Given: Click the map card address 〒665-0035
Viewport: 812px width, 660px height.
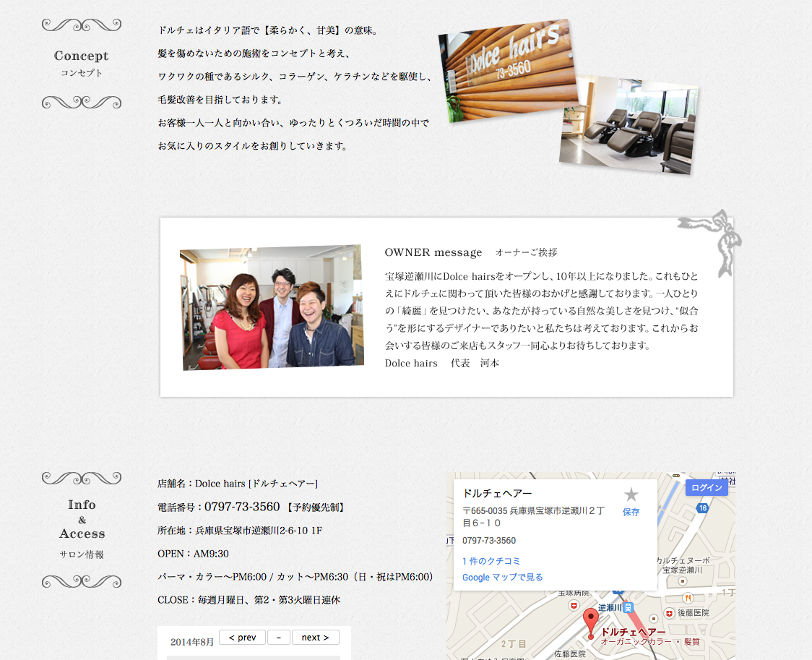Looking at the screenshot, I should 533,516.
